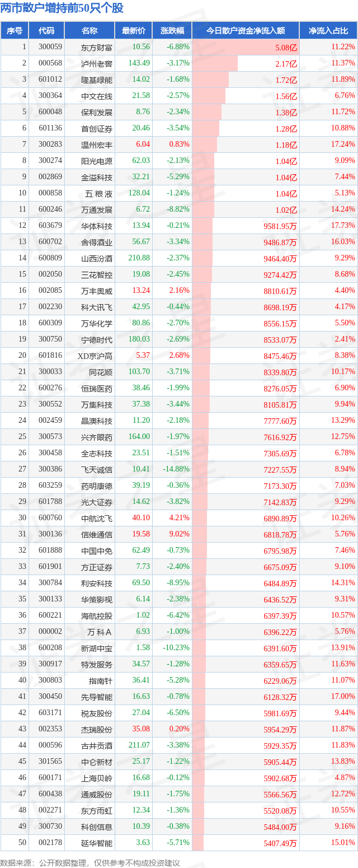Click the 序号 column header
The image size is (358, 868).
[x=15, y=31]
